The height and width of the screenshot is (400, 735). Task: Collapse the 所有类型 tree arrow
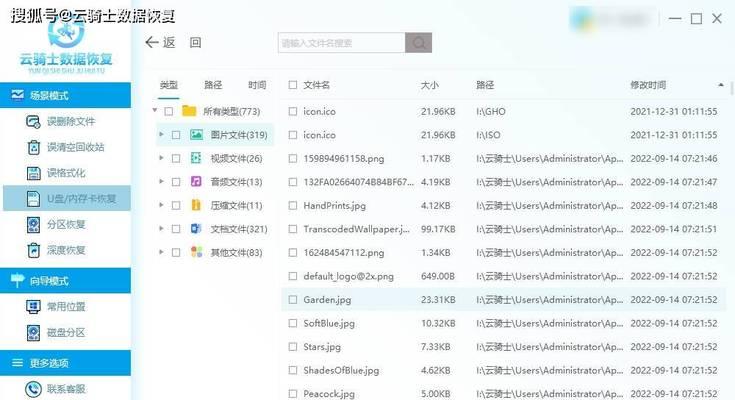(x=155, y=111)
